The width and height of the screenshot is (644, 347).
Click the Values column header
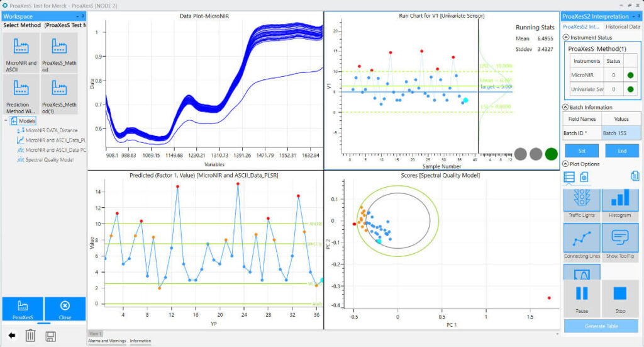pyautogui.click(x=621, y=119)
